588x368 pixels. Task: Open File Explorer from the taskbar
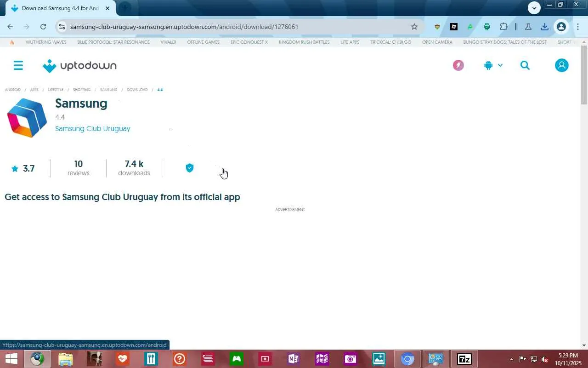[66, 359]
